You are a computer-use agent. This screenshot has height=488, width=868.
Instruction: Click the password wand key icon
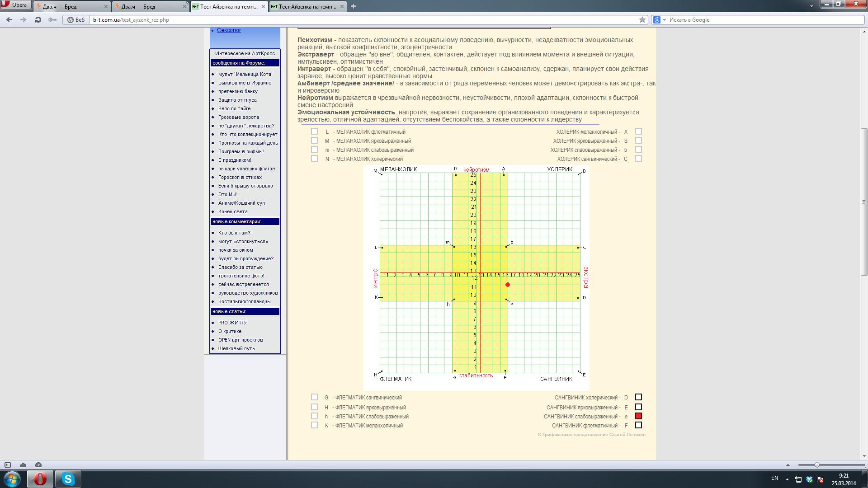pyautogui.click(x=52, y=20)
